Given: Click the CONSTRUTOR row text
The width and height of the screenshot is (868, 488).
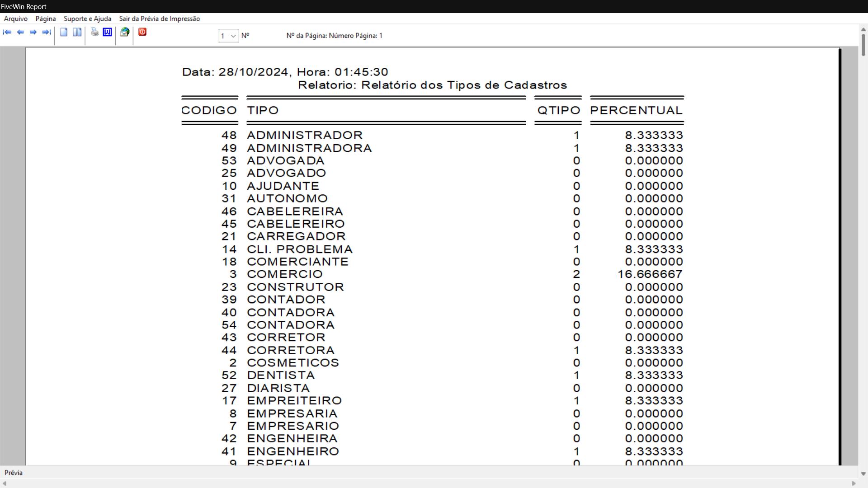Looking at the screenshot, I should (x=296, y=287).
